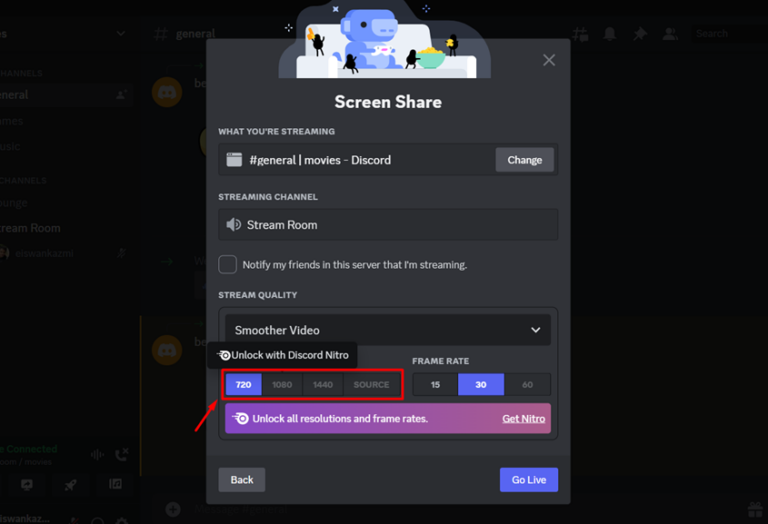This screenshot has width=768, height=524.
Task: Open notification bell in channel header
Action: [x=610, y=34]
